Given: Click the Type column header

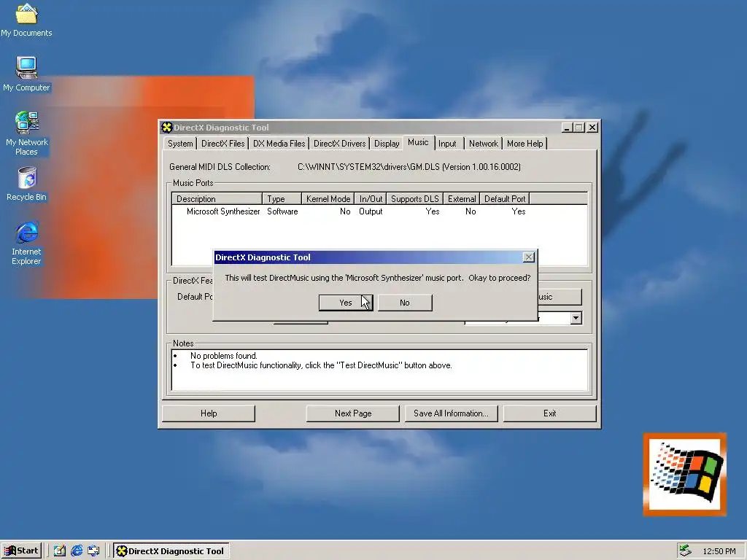Looking at the screenshot, I should coord(282,199).
